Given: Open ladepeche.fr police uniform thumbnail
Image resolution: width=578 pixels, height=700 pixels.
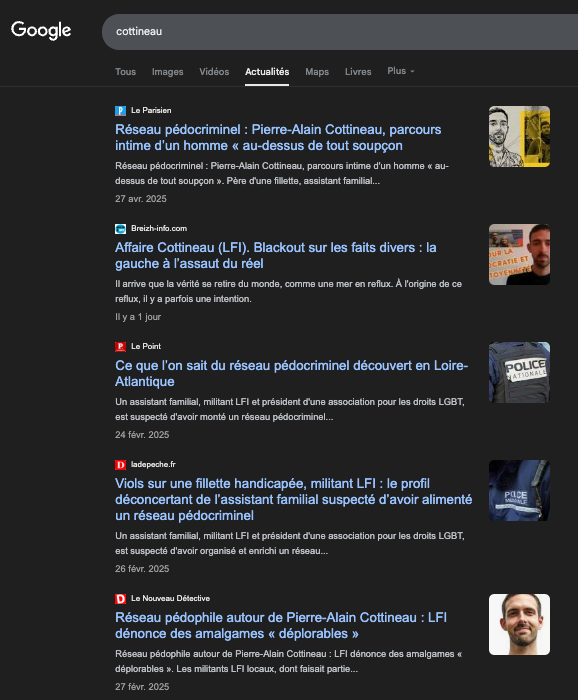Looking at the screenshot, I should [519, 491].
